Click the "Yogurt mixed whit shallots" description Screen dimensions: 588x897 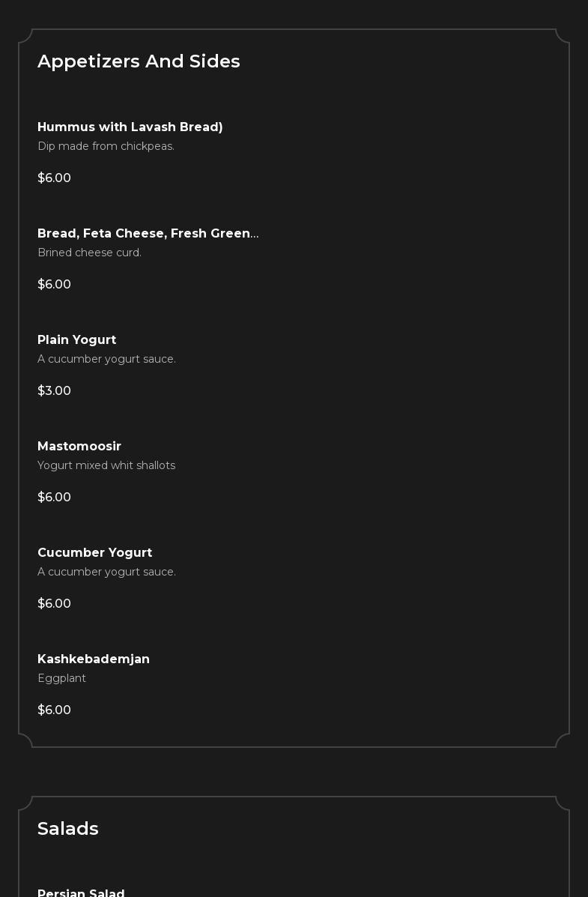pyautogui.click(x=106, y=466)
